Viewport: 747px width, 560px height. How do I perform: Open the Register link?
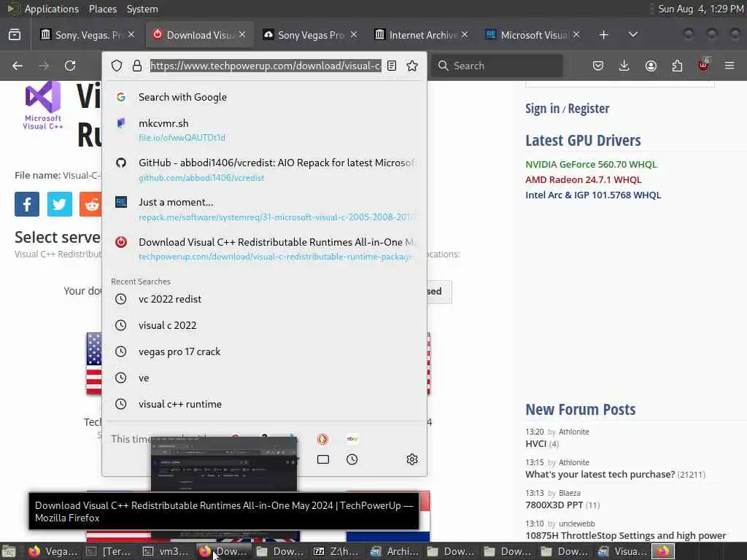tap(589, 109)
